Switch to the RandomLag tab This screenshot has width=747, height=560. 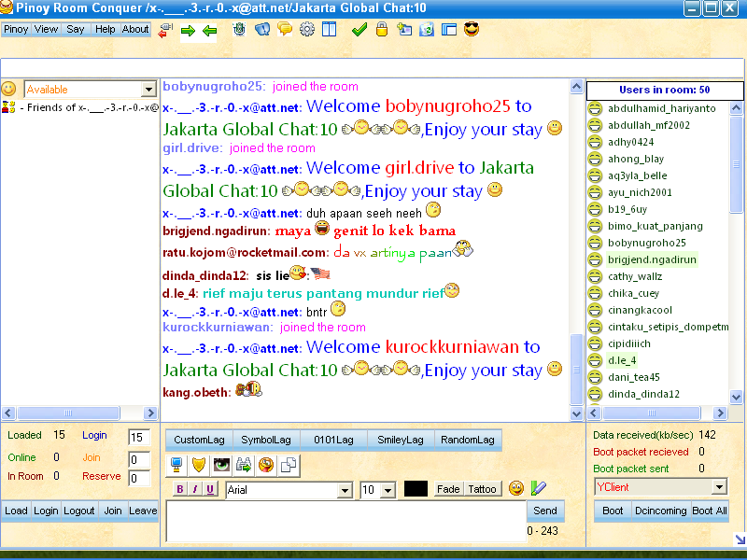(468, 440)
